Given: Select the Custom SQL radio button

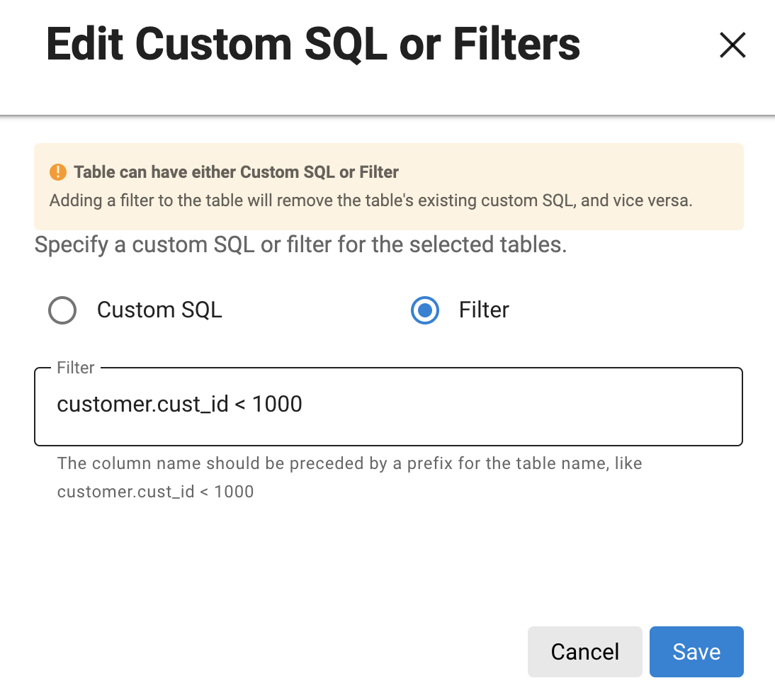Looking at the screenshot, I should [62, 310].
